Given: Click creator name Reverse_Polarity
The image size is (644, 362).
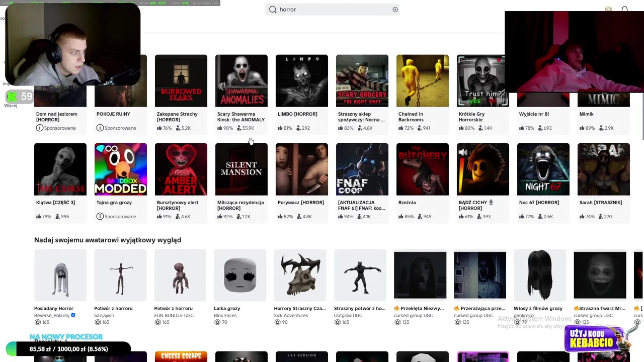Looking at the screenshot, I should coord(52,316).
